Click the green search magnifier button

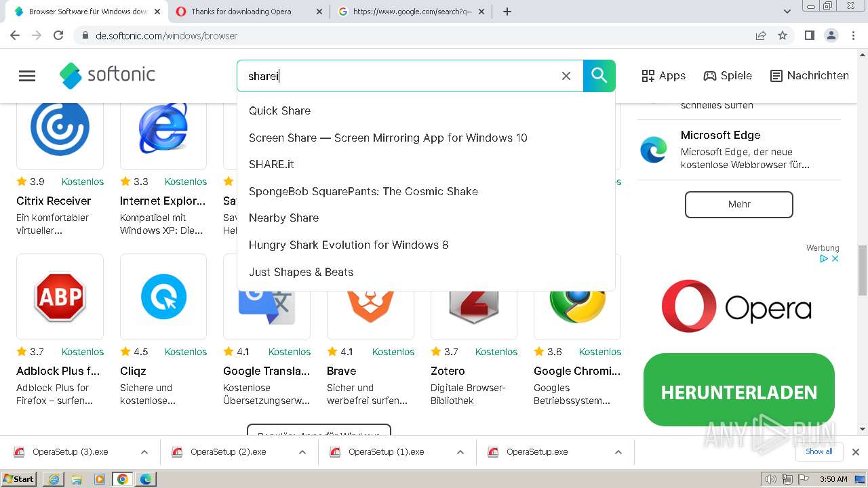coord(599,76)
